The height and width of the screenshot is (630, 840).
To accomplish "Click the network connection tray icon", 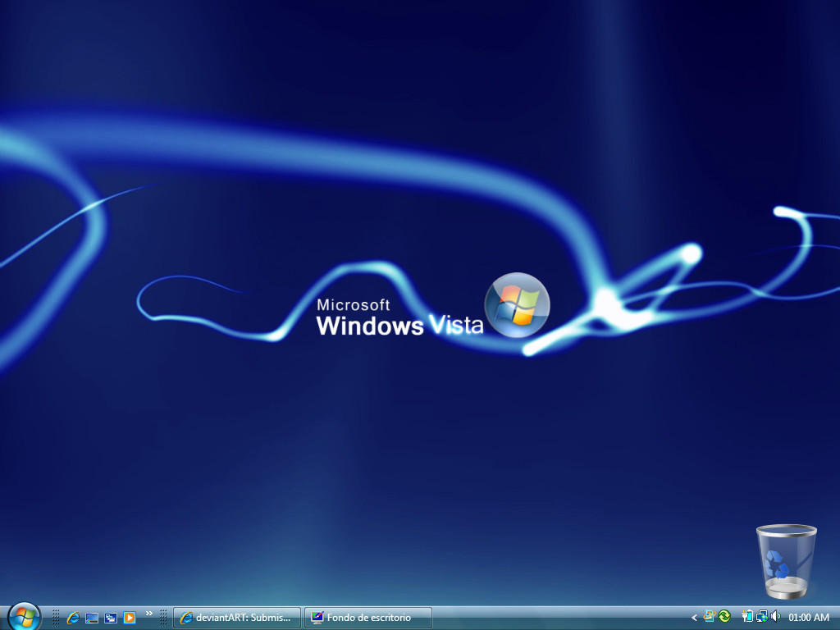I will 761,617.
